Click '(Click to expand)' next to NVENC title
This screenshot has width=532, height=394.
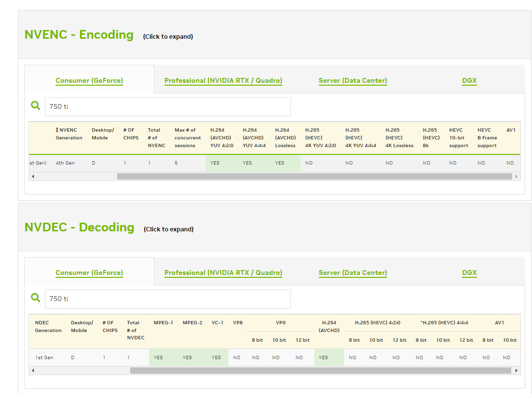[x=168, y=37]
